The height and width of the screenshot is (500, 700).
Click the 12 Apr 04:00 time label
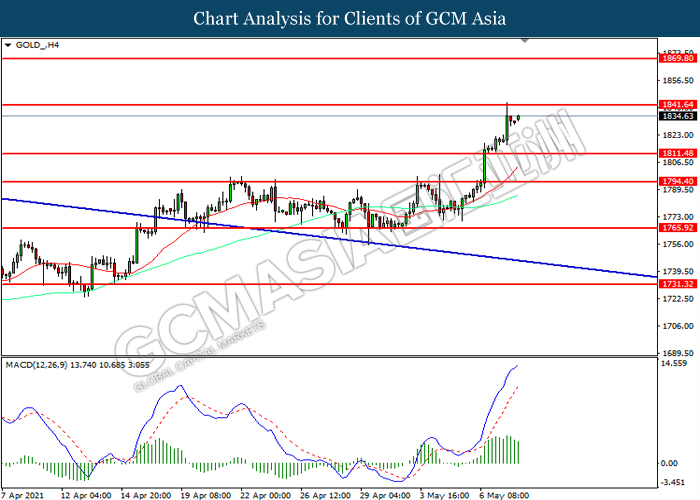pos(86,495)
